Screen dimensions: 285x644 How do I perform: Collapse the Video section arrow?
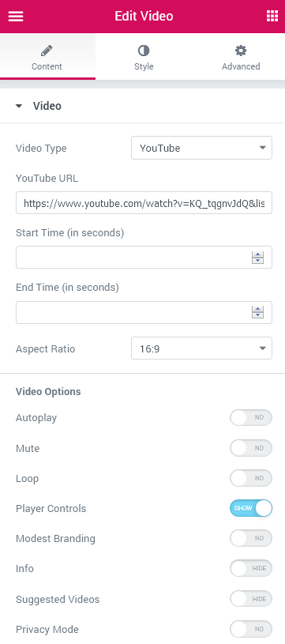click(x=18, y=106)
